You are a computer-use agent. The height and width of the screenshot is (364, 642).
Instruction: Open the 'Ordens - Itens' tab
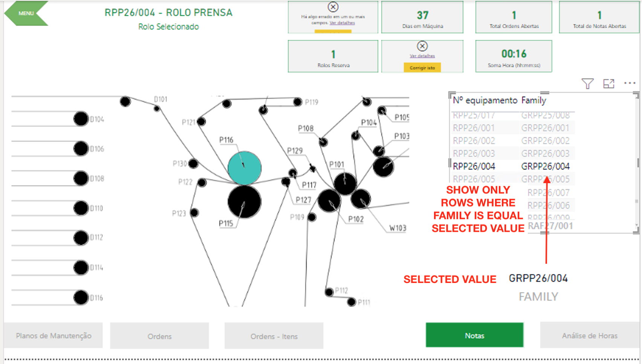[x=274, y=336]
